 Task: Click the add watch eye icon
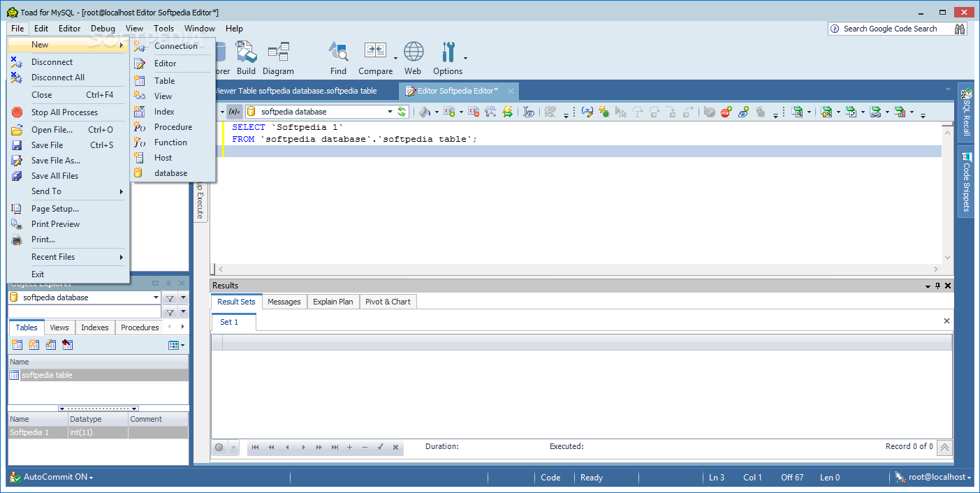(743, 112)
